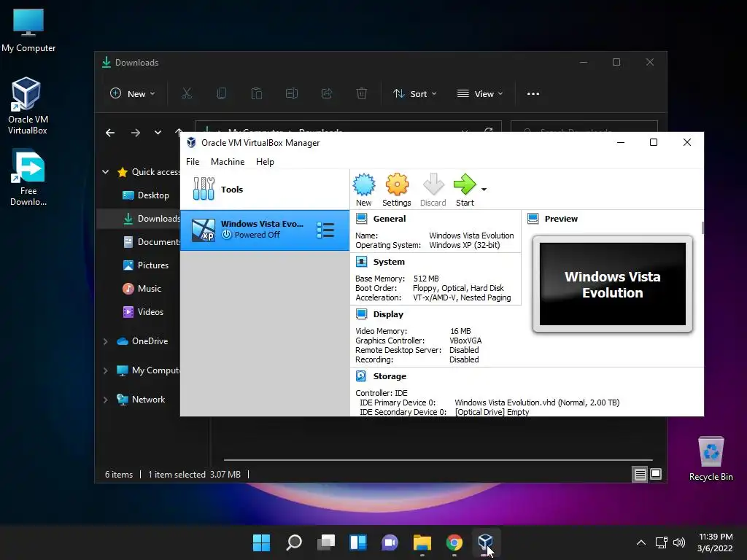
Task: Click the System section chip icon
Action: coord(362,262)
